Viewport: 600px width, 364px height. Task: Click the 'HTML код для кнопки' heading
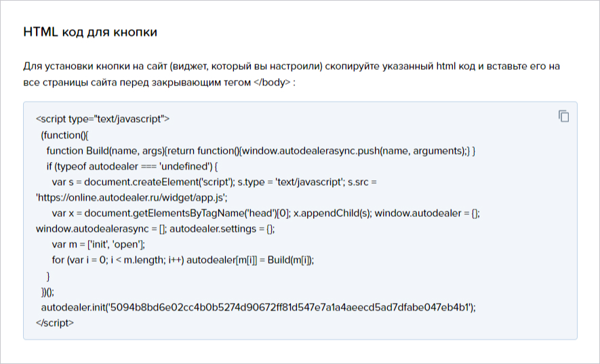pyautogui.click(x=90, y=32)
